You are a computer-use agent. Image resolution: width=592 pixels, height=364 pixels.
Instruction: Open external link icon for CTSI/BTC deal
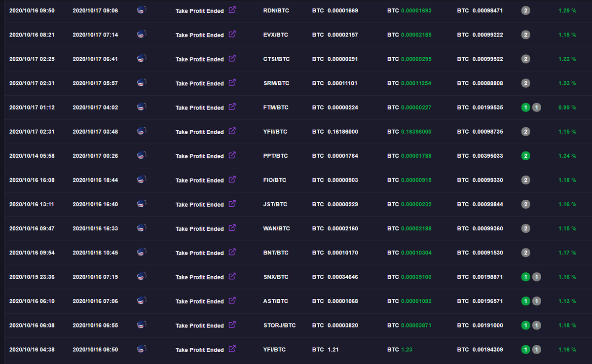[x=232, y=58]
